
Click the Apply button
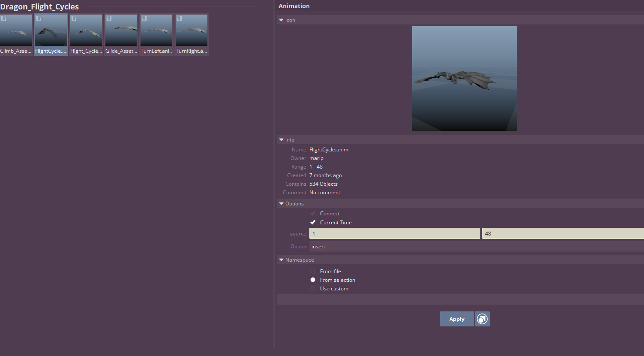[x=457, y=319]
